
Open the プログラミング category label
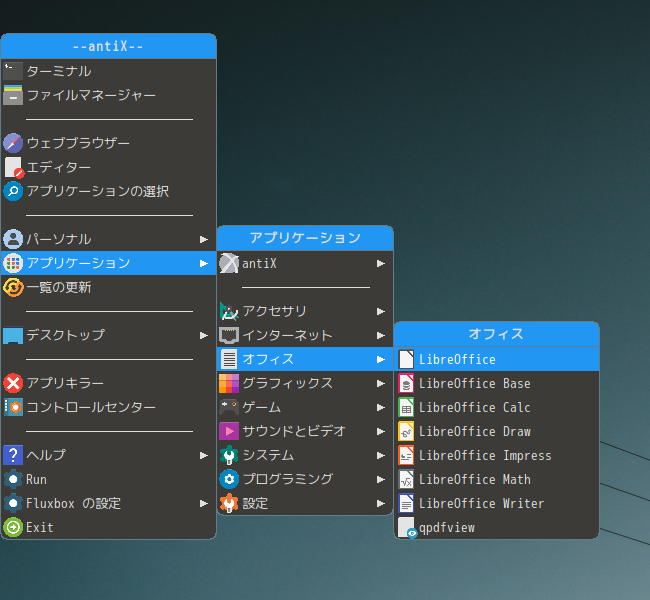[x=287, y=479]
